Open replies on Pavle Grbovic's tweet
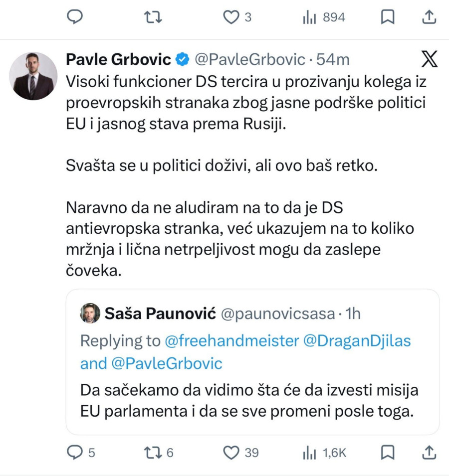The width and height of the screenshot is (449, 476). [x=75, y=16]
